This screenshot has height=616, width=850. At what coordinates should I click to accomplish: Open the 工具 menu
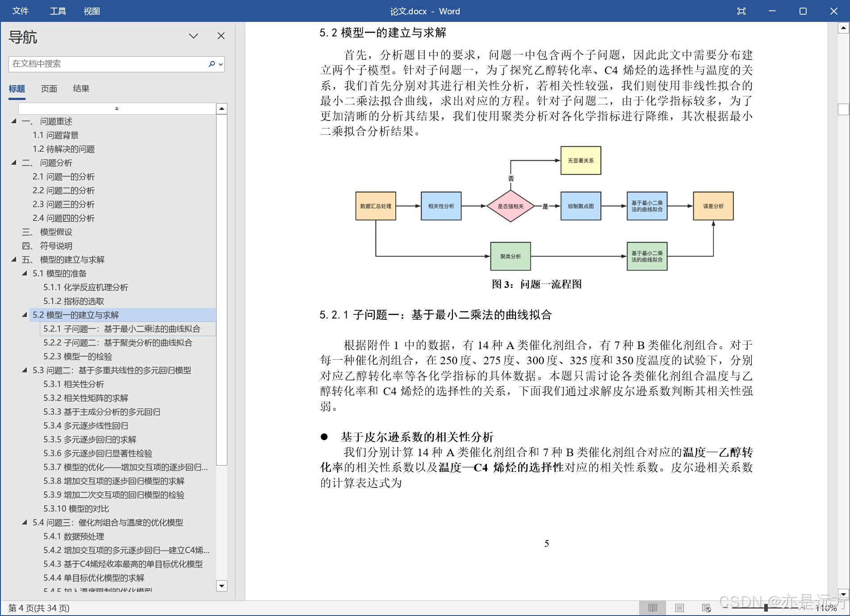click(58, 11)
